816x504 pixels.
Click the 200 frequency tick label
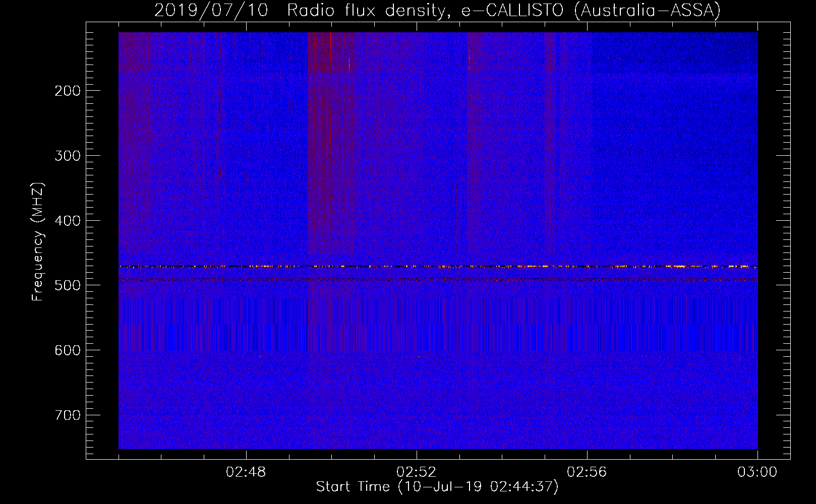coord(67,91)
